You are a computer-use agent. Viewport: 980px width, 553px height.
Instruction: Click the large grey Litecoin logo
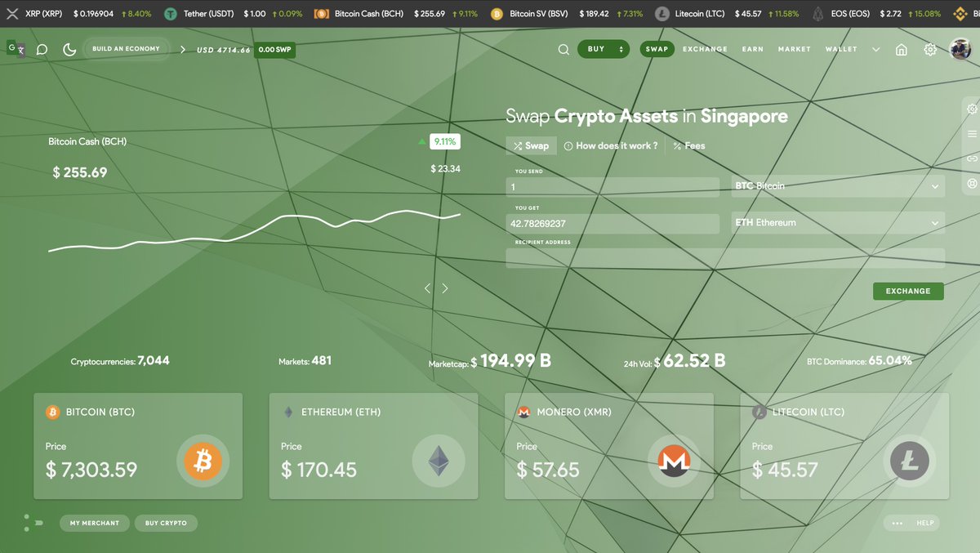pyautogui.click(x=909, y=462)
